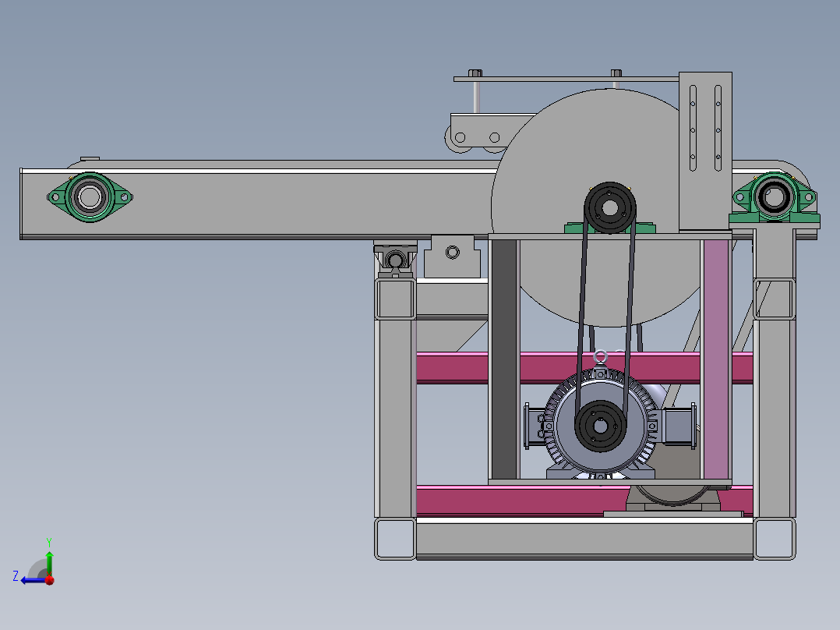Pick the eye bolt ring atop the motor
The image size is (840, 630).
(x=601, y=356)
